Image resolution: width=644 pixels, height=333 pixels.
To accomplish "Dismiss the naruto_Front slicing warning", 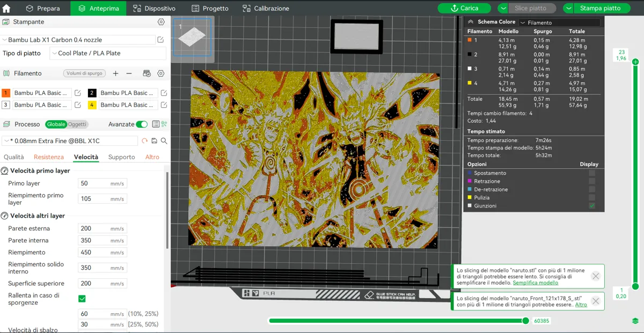I will (596, 301).
